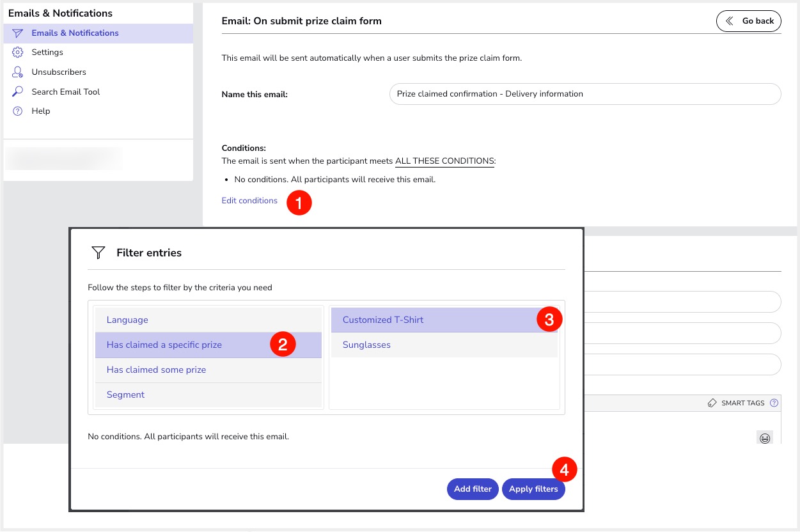The height and width of the screenshot is (532, 800).
Task: Click the Search Email Tool magnifier icon
Action: pyautogui.click(x=18, y=92)
